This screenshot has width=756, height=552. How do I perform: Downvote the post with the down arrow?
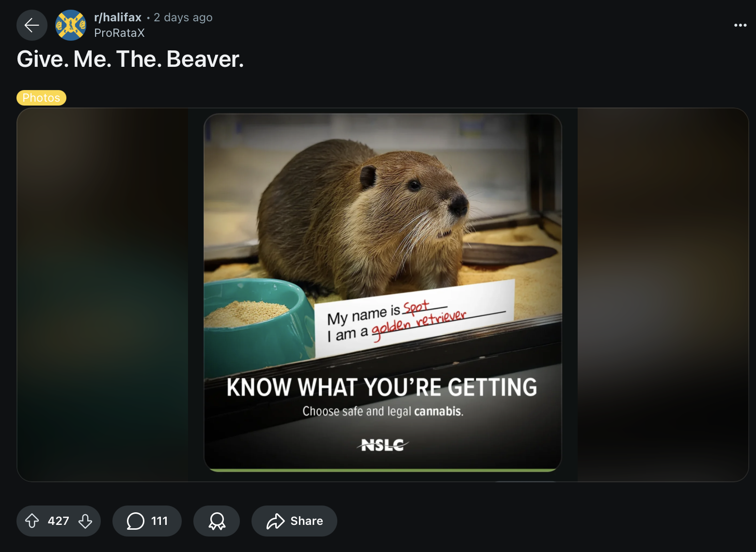pos(85,521)
